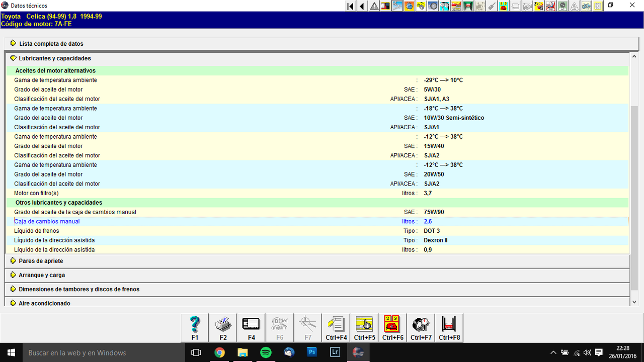
Task: Expand Arranque y carga section
Action: coord(317,275)
